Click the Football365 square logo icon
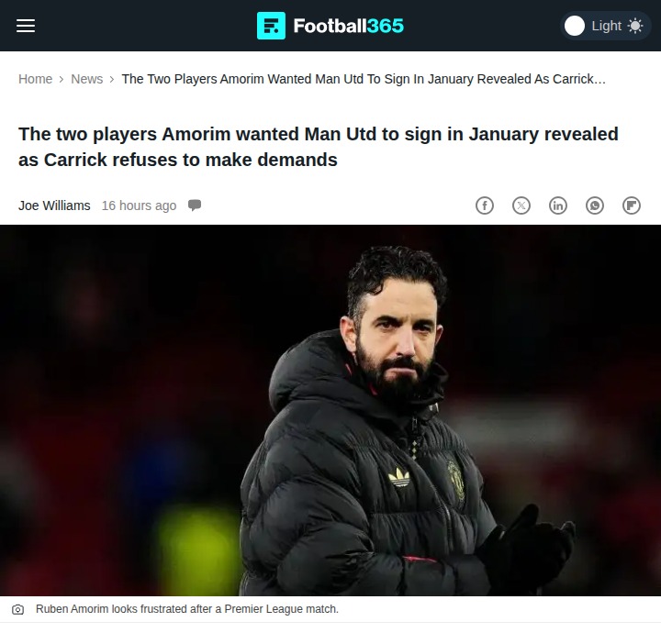This screenshot has width=661, height=644. 271,26
